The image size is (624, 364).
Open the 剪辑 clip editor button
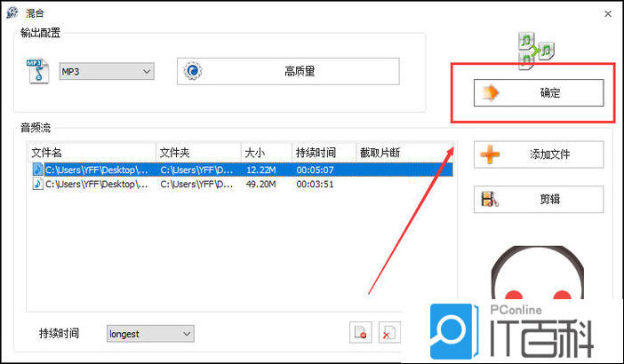pos(539,199)
